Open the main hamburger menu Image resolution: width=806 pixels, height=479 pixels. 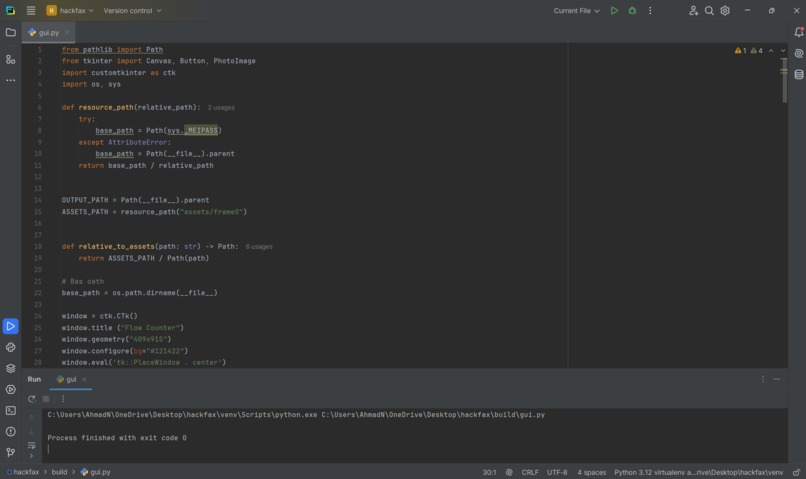(31, 10)
